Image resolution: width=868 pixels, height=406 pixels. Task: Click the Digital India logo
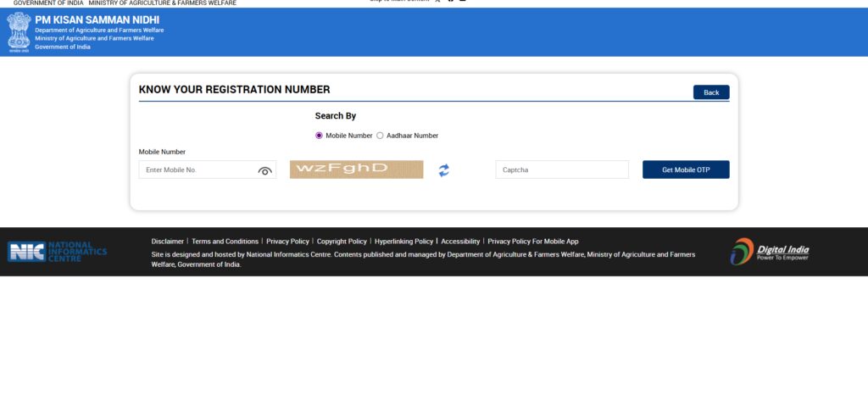pos(770,252)
